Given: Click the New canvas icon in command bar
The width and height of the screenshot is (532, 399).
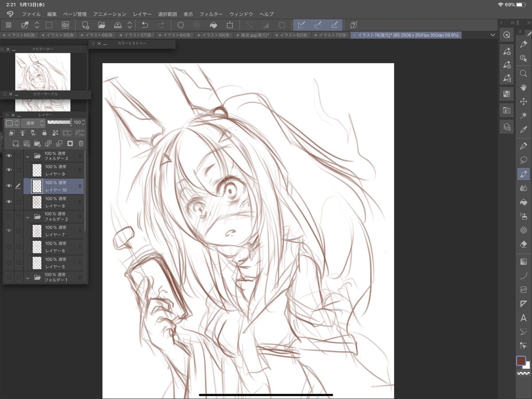Looking at the screenshot, I should [86, 25].
